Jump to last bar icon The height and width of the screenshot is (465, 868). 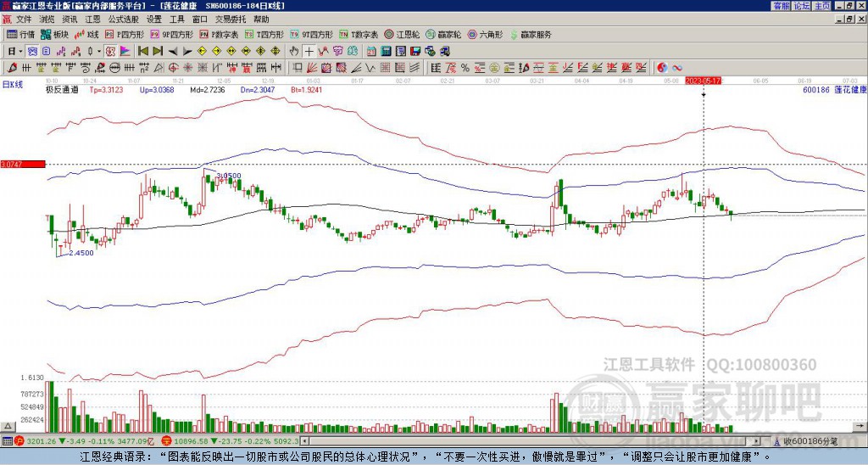158,51
